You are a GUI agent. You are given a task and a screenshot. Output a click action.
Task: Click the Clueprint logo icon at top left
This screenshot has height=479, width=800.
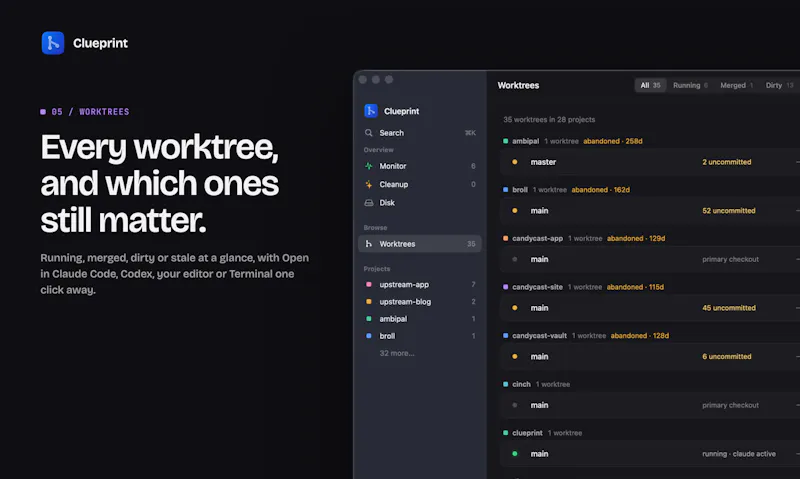pos(53,43)
